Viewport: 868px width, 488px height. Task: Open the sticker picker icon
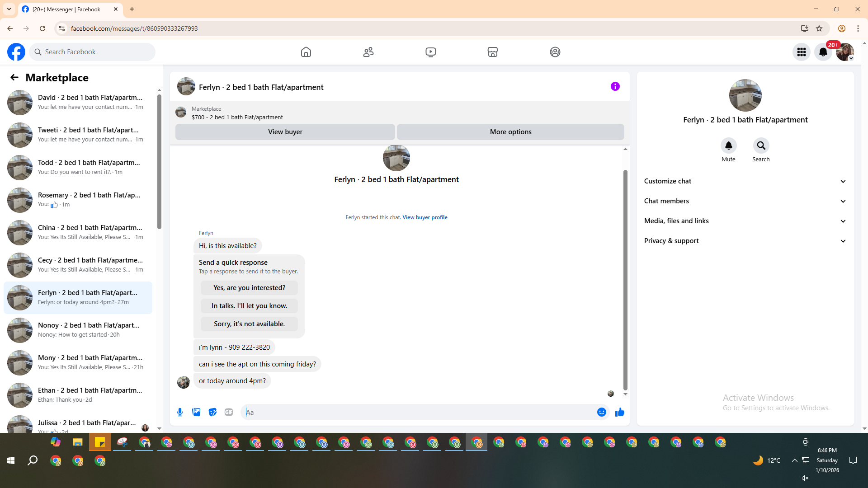(x=212, y=412)
